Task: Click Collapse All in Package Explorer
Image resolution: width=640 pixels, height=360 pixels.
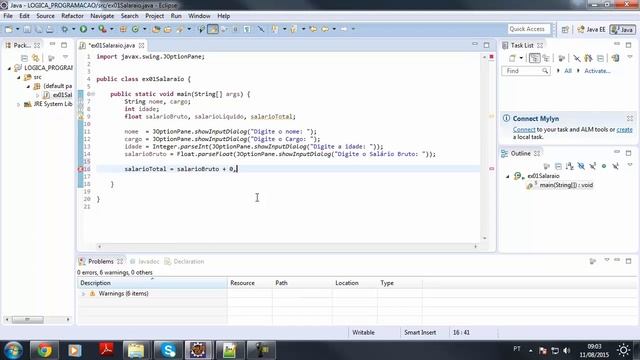Action: coord(24,58)
